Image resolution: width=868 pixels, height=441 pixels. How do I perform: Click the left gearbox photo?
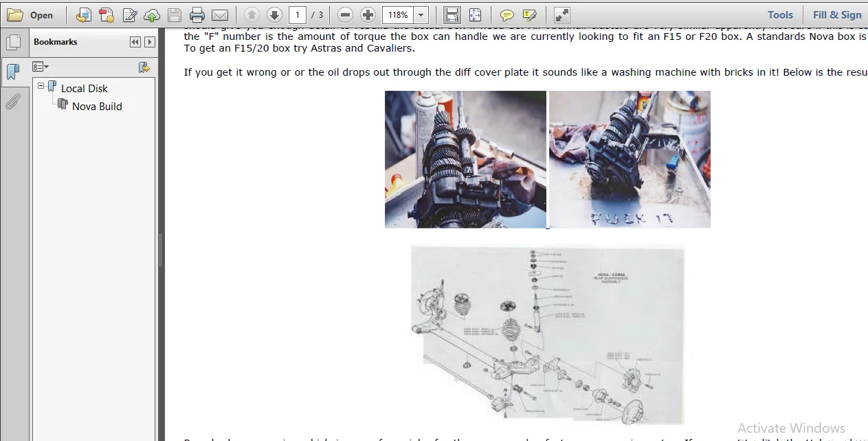[x=465, y=159]
